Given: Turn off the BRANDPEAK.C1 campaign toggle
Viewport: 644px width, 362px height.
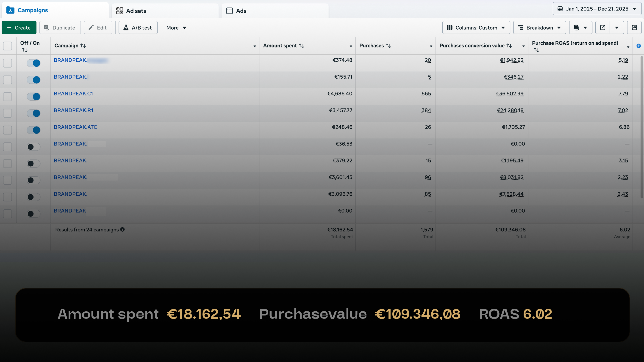Looking at the screenshot, I should click(33, 96).
